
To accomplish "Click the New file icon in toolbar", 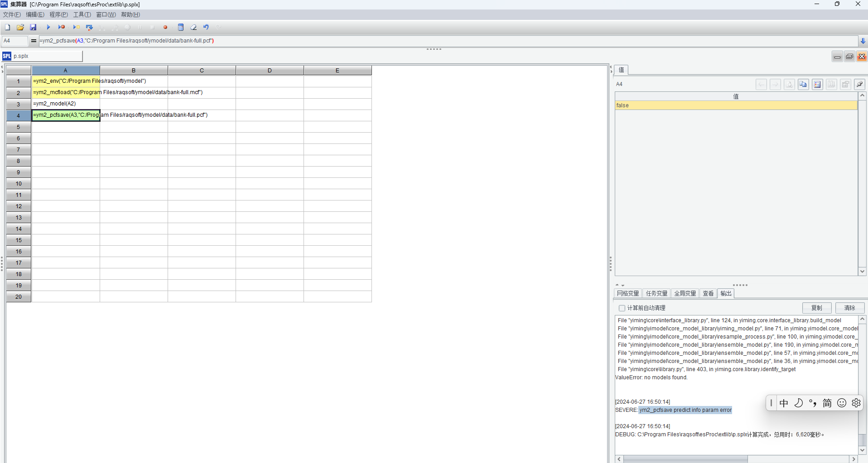I will (x=8, y=27).
